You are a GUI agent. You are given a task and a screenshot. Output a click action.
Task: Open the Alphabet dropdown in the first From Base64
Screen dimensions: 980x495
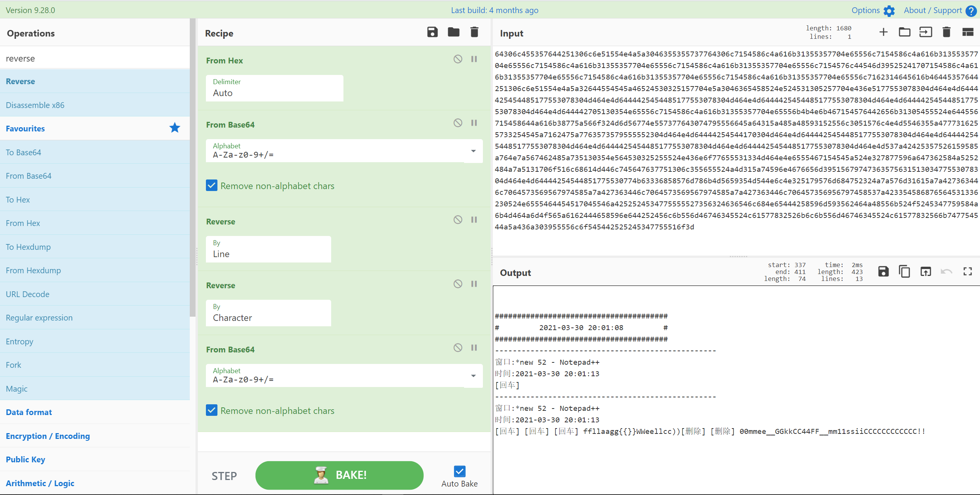coord(473,151)
